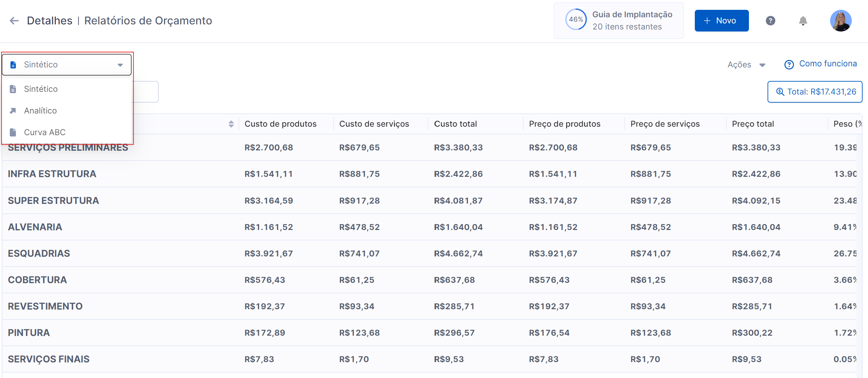Open the help question mark icon
Screen dimensions: 868x378
click(770, 21)
